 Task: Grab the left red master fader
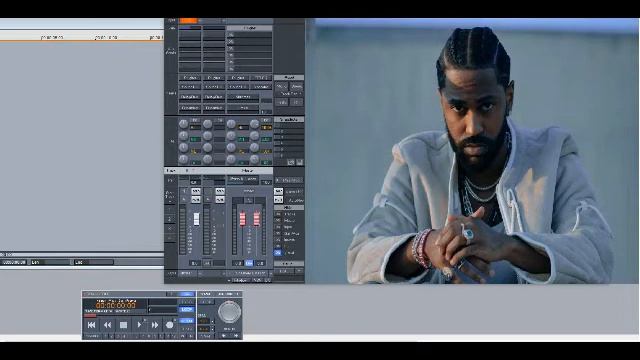click(x=242, y=219)
